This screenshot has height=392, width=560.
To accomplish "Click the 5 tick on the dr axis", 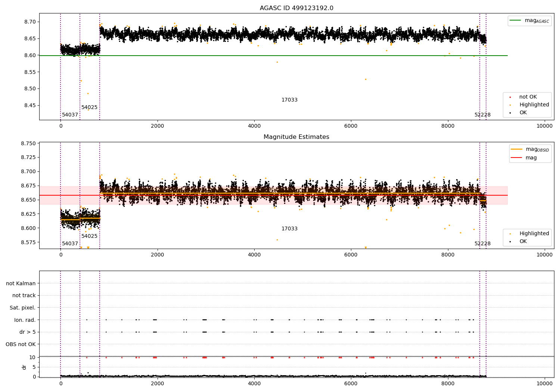I will tap(34, 367).
